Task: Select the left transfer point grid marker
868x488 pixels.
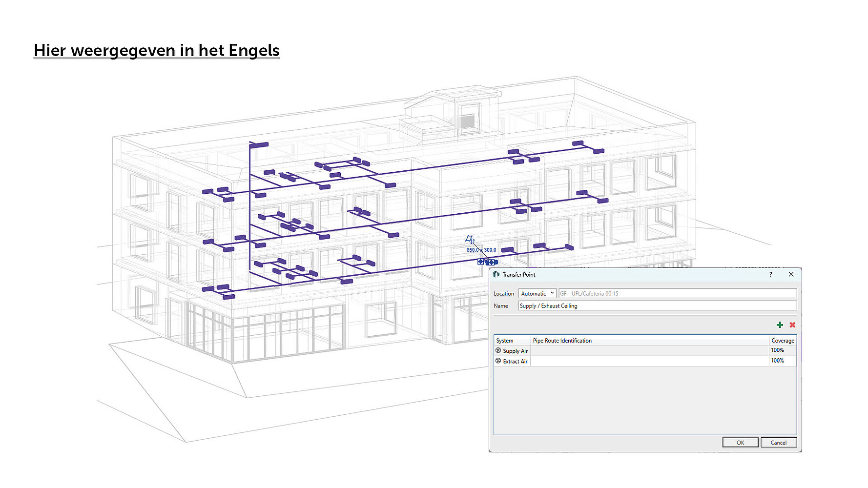Action: coord(481,262)
